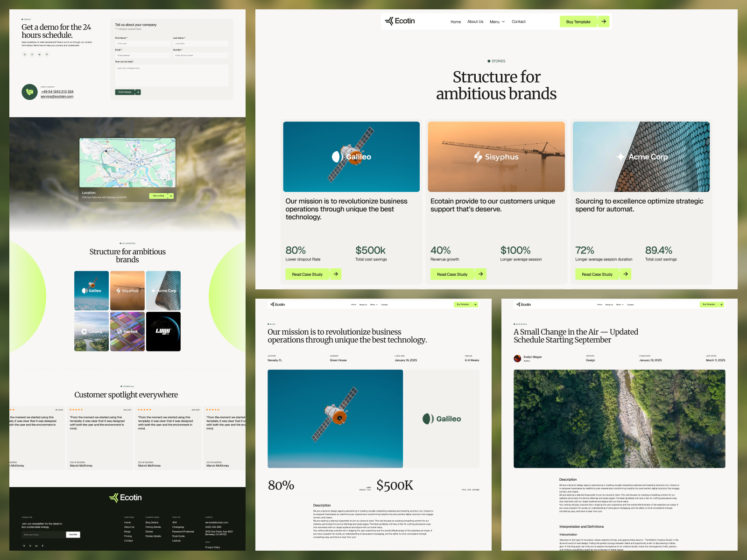Open the Instagram icon under the demo heading

(x=32, y=55)
